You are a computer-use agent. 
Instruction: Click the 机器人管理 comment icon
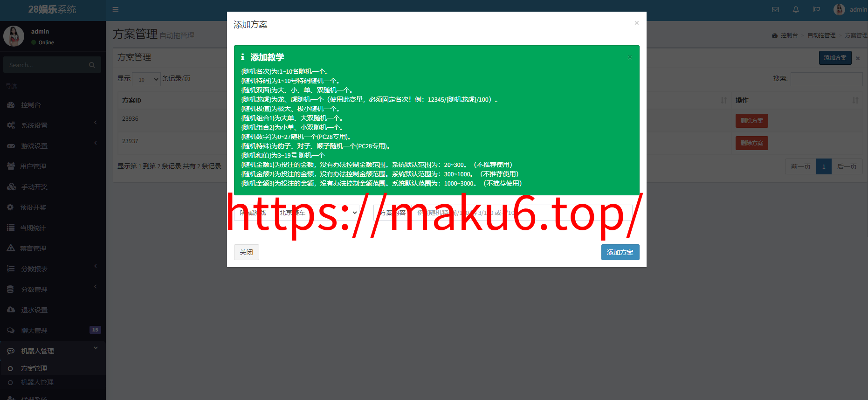point(11,351)
